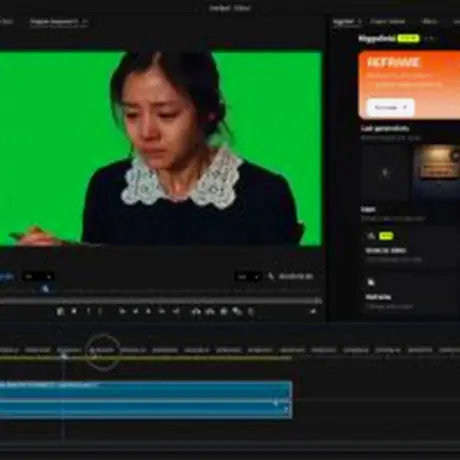The image size is (460, 460).
Task: Open the tool card with green badge
Action: tap(411, 247)
